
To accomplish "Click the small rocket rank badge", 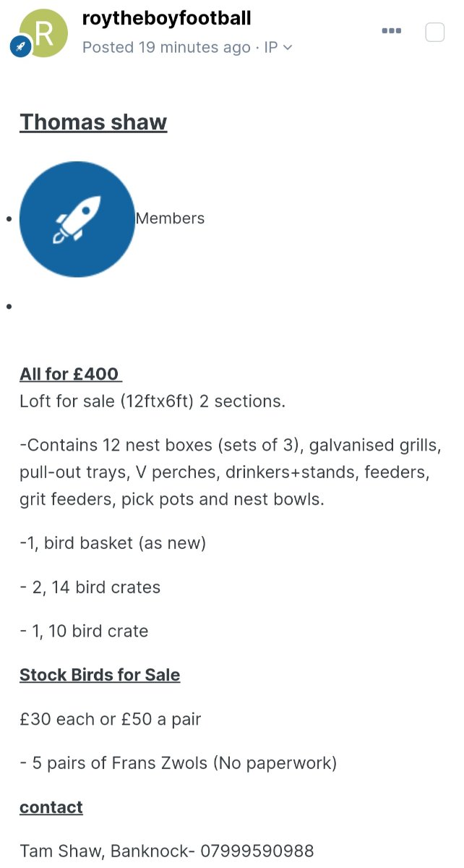I will (x=20, y=46).
